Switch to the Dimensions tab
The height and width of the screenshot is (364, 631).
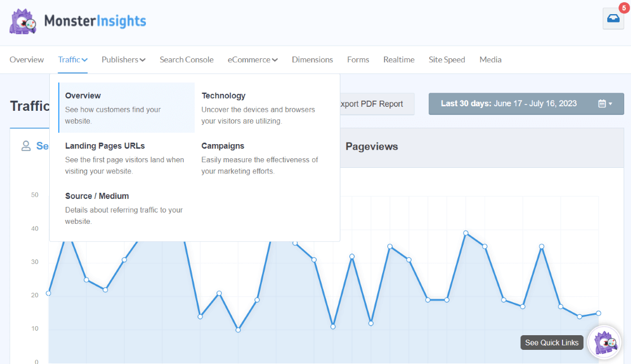pyautogui.click(x=312, y=59)
